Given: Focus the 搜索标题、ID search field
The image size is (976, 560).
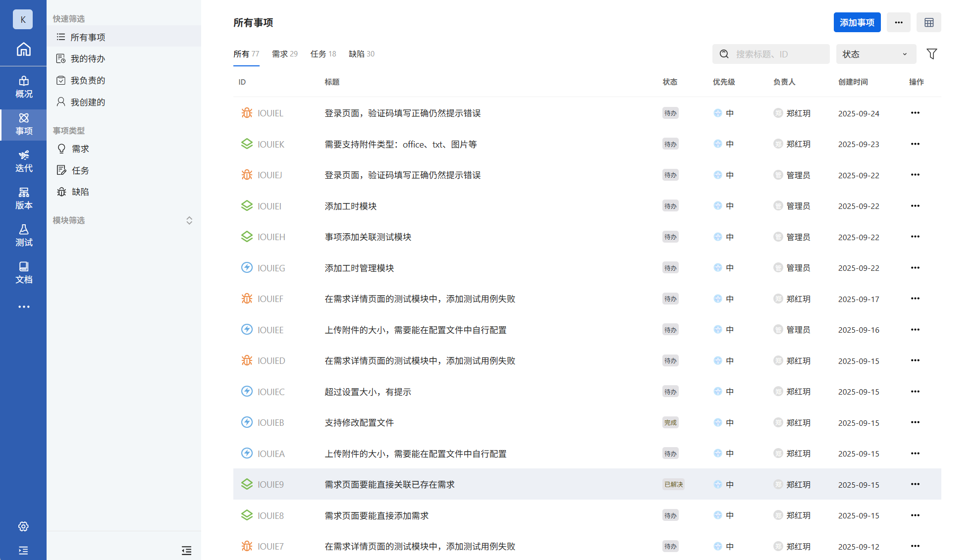Looking at the screenshot, I should pos(778,54).
